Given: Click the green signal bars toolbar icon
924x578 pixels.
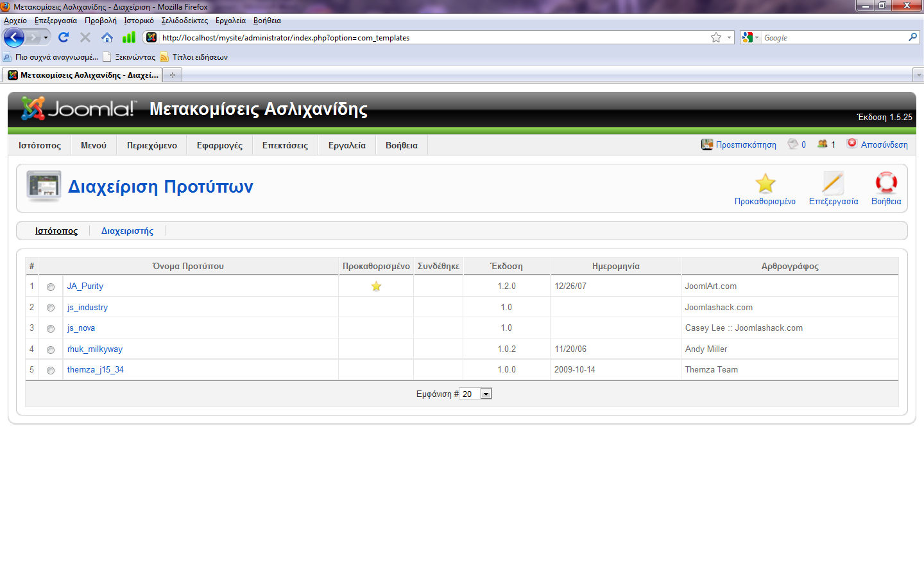Looking at the screenshot, I should [129, 37].
